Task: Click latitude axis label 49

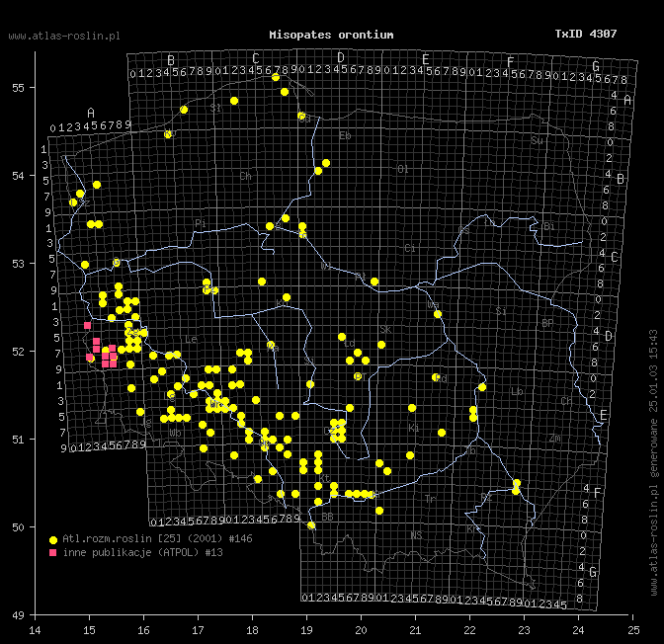Action: pyautogui.click(x=18, y=614)
